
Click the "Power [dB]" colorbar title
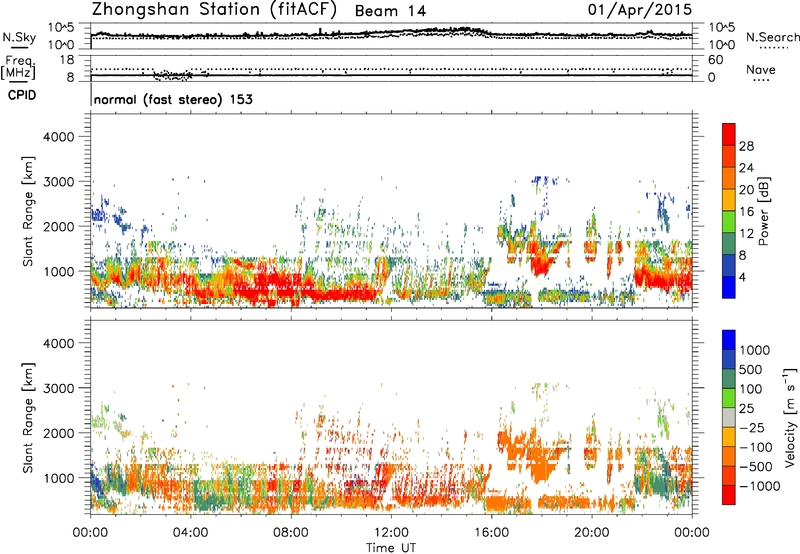(x=763, y=211)
